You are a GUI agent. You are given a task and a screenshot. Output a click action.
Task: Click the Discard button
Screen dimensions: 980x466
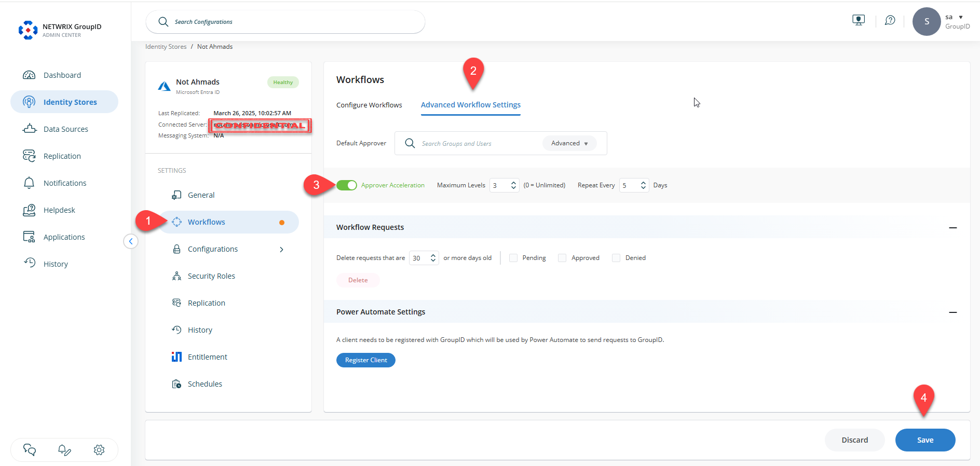pyautogui.click(x=854, y=440)
